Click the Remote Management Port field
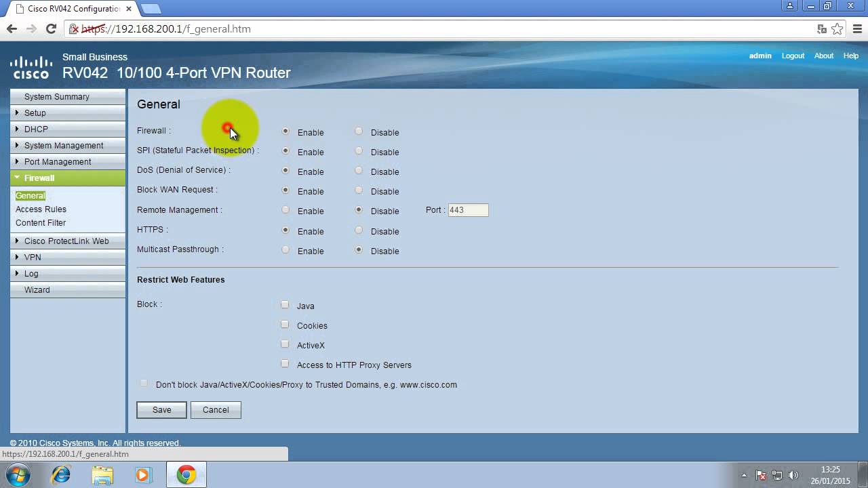 tap(468, 210)
